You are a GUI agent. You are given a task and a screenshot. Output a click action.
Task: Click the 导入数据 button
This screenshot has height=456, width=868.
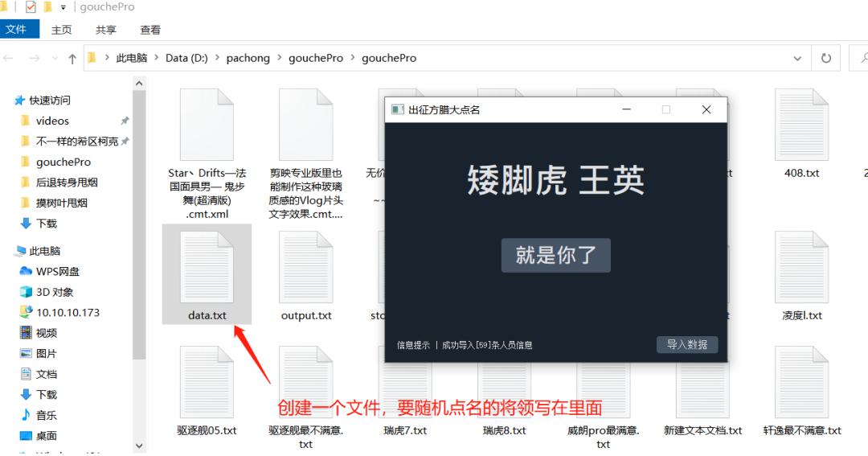[x=687, y=345]
